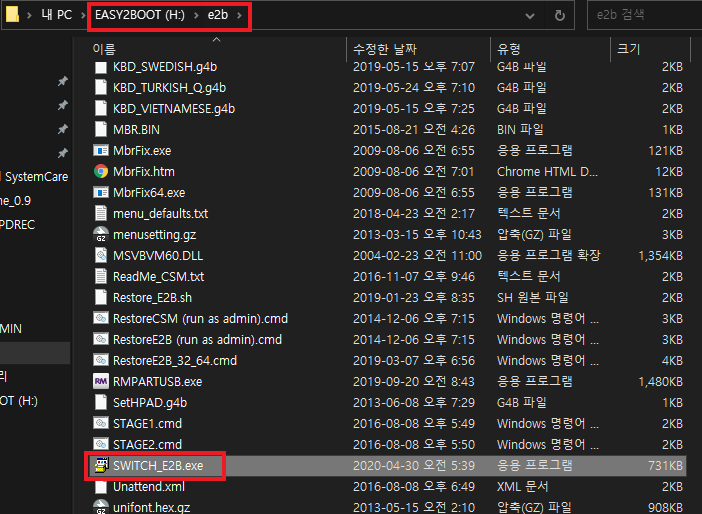Select the menusetting.gz file name
This screenshot has height=514, width=702.
click(154, 235)
